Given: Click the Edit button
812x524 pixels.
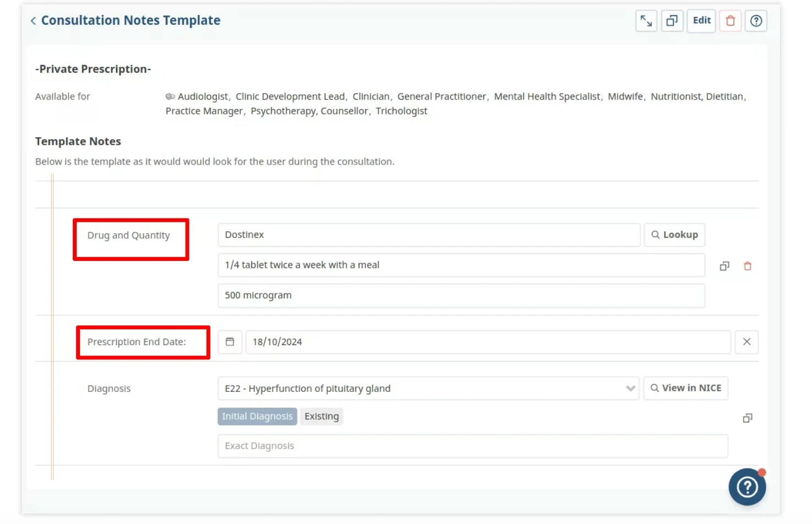Looking at the screenshot, I should tap(701, 20).
